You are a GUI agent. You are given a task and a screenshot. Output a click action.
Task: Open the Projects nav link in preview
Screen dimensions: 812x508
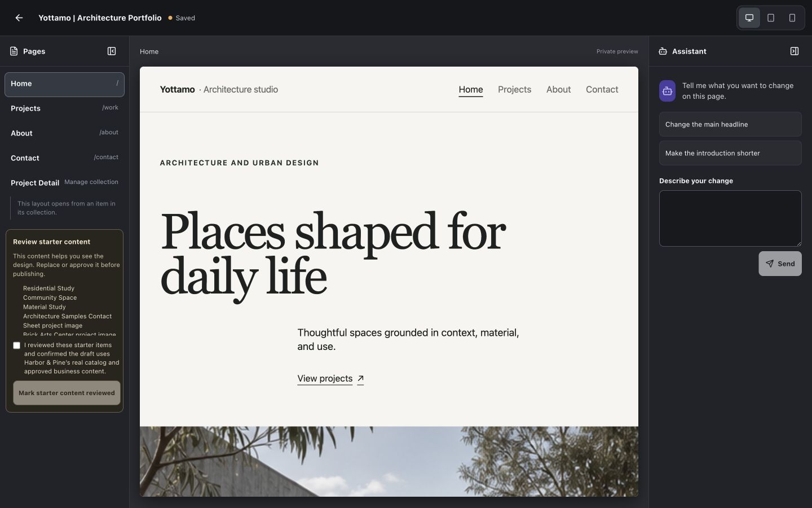pos(514,90)
